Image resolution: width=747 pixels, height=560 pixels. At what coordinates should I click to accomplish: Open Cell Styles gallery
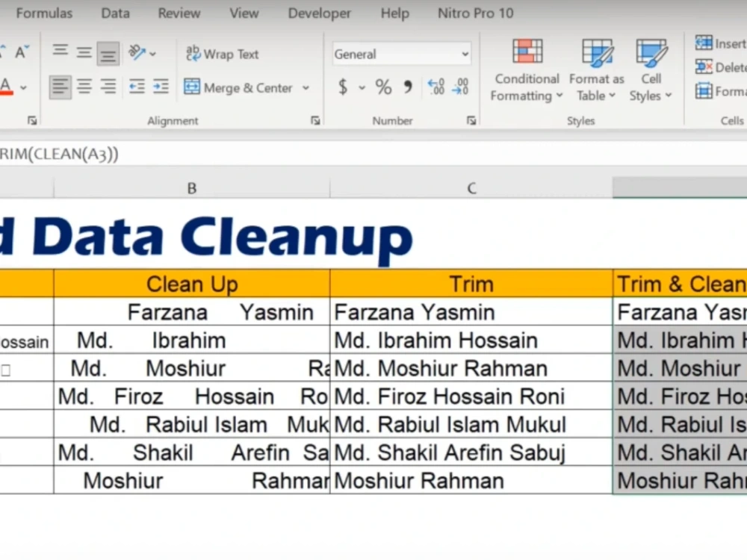(651, 70)
